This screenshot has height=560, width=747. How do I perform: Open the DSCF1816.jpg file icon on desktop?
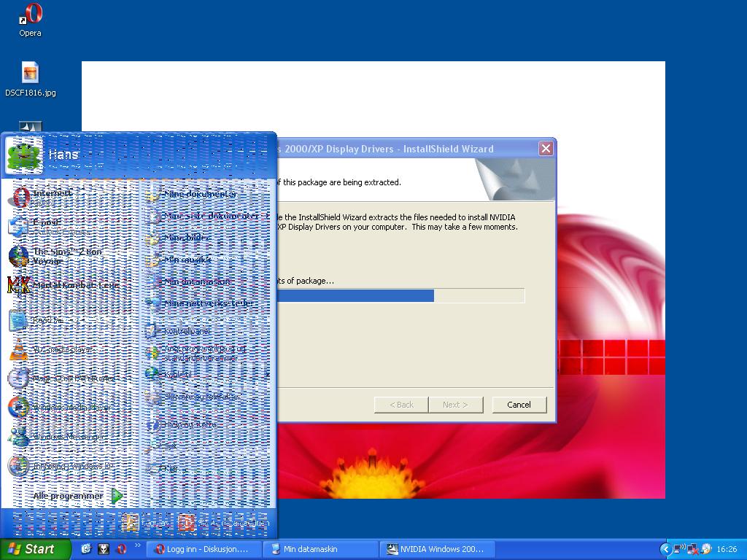tap(30, 79)
